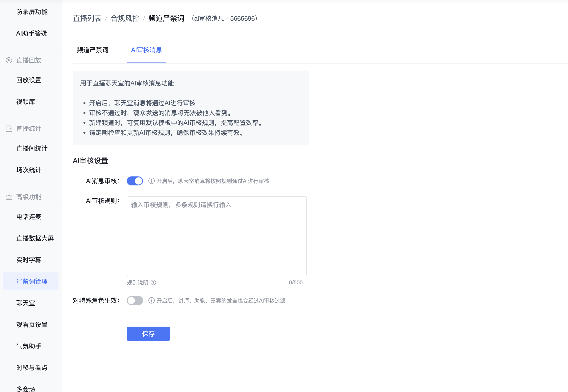Select the AI审核消息 tab
This screenshot has width=568, height=392.
click(146, 50)
